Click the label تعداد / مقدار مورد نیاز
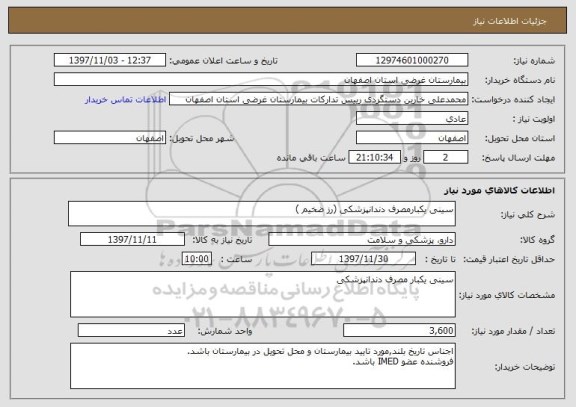The width and height of the screenshot is (576, 407). (514, 331)
